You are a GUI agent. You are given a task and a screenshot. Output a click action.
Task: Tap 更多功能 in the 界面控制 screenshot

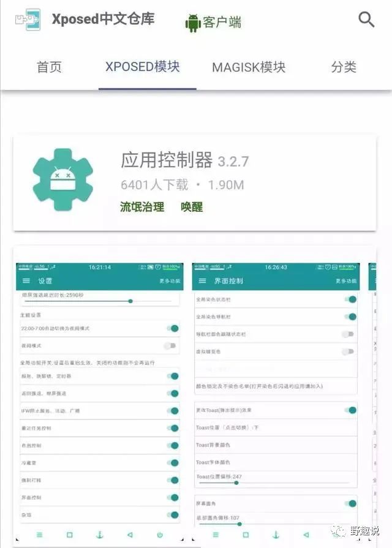click(x=346, y=281)
